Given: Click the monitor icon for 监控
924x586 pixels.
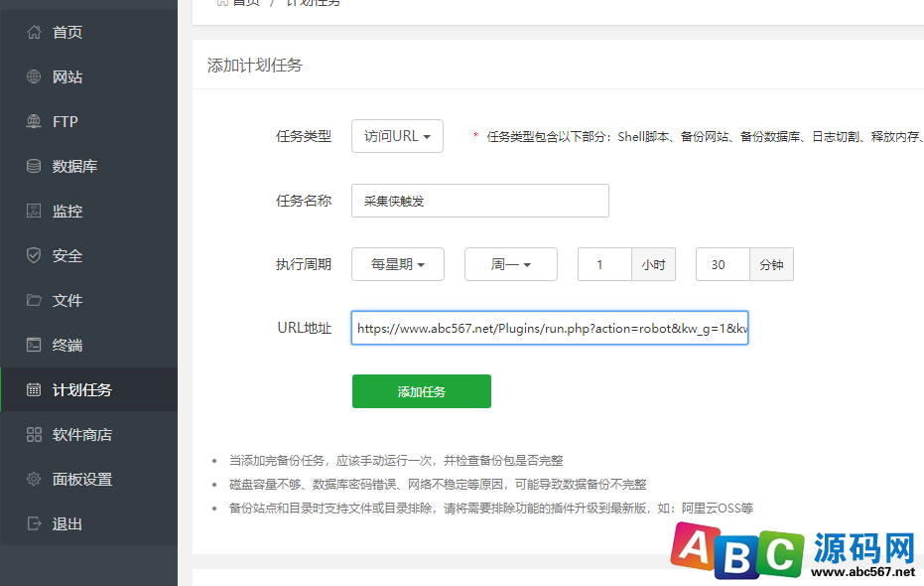Looking at the screenshot, I should point(34,212).
